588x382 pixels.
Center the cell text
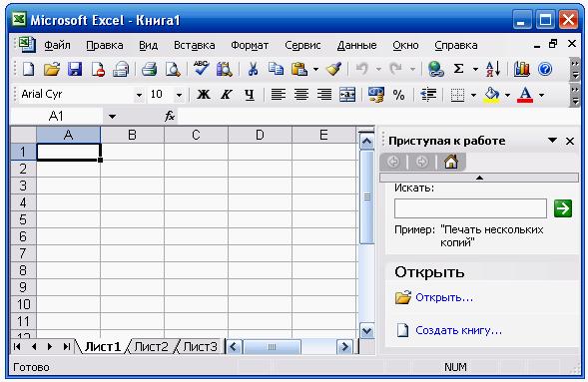point(301,95)
